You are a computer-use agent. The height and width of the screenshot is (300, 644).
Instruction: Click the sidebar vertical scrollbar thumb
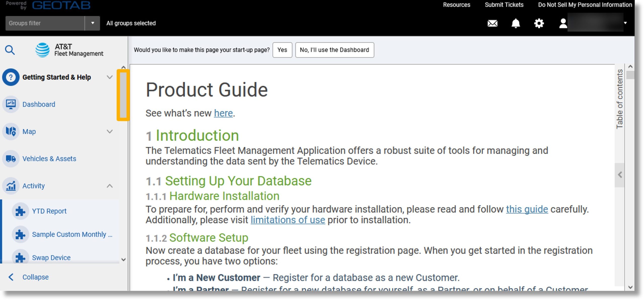123,95
